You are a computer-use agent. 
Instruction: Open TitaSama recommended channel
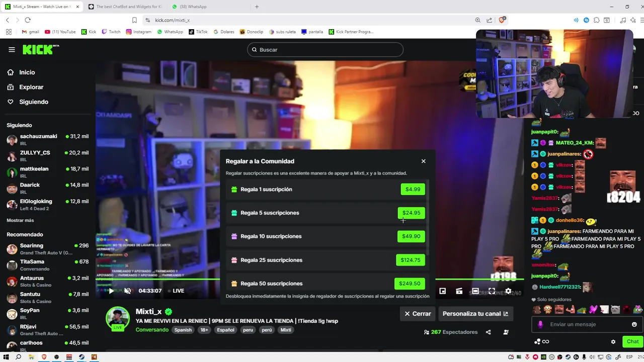click(48, 265)
